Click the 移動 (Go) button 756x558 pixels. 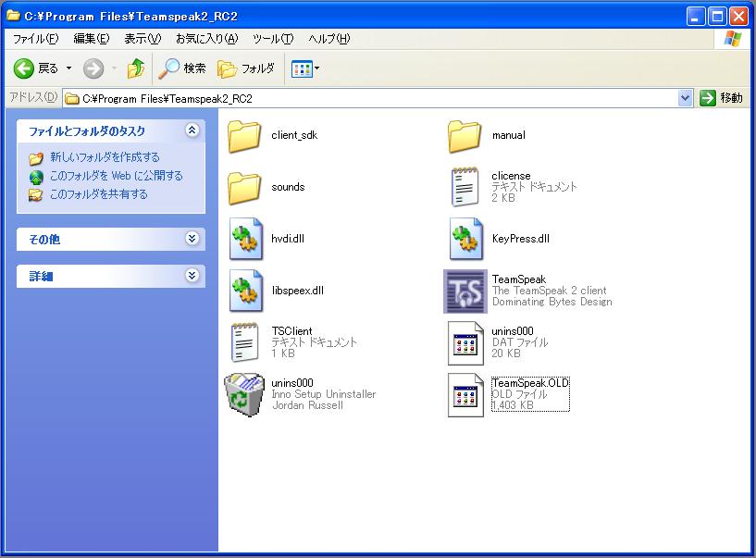[721, 98]
